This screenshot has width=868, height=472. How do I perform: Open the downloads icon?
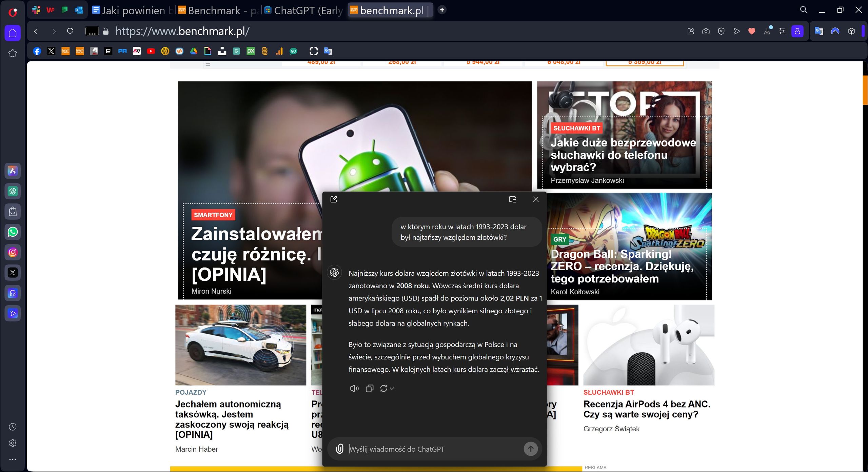pos(767,32)
